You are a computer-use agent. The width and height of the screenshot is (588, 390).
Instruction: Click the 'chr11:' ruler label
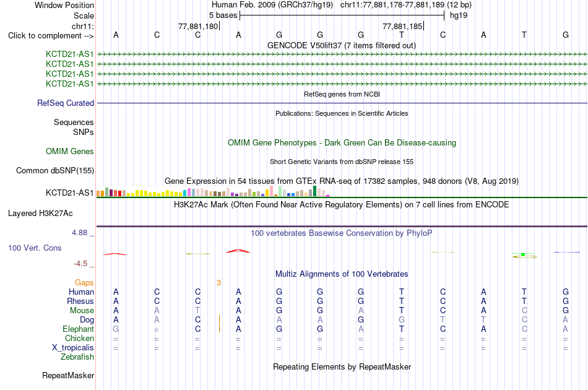[83, 26]
